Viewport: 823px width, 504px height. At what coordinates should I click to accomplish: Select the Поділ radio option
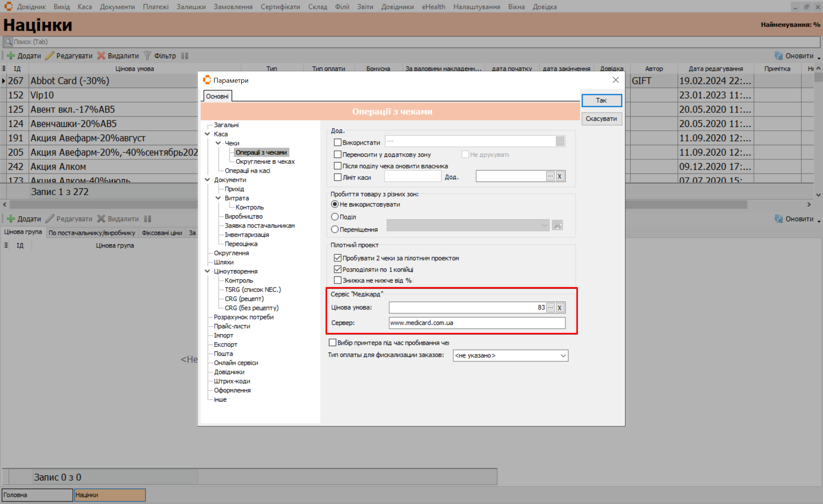(x=335, y=217)
